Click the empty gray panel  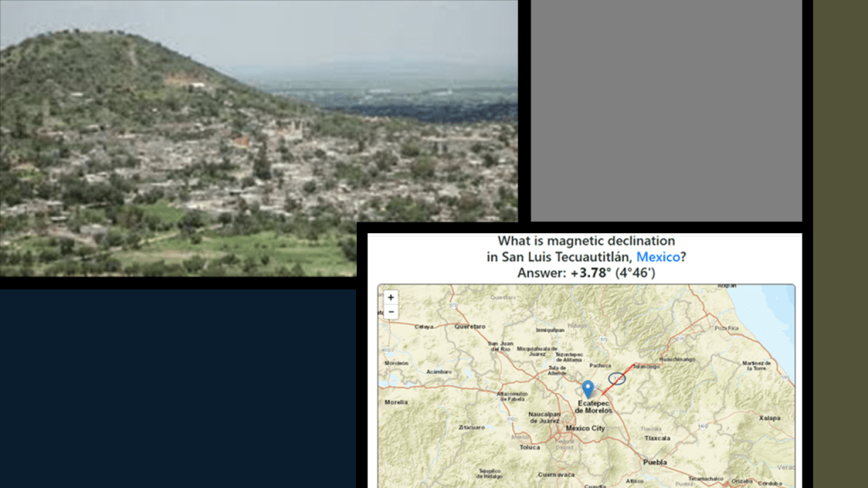[x=665, y=110]
